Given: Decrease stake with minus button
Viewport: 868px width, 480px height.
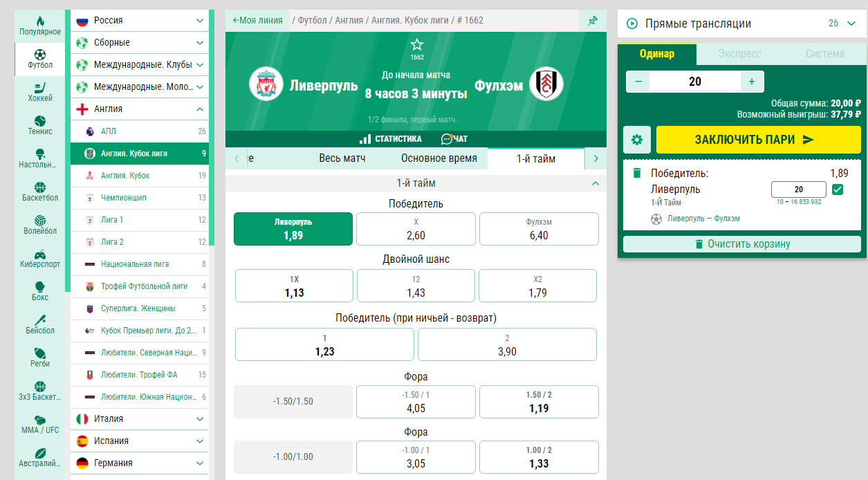Looking at the screenshot, I should point(638,82).
